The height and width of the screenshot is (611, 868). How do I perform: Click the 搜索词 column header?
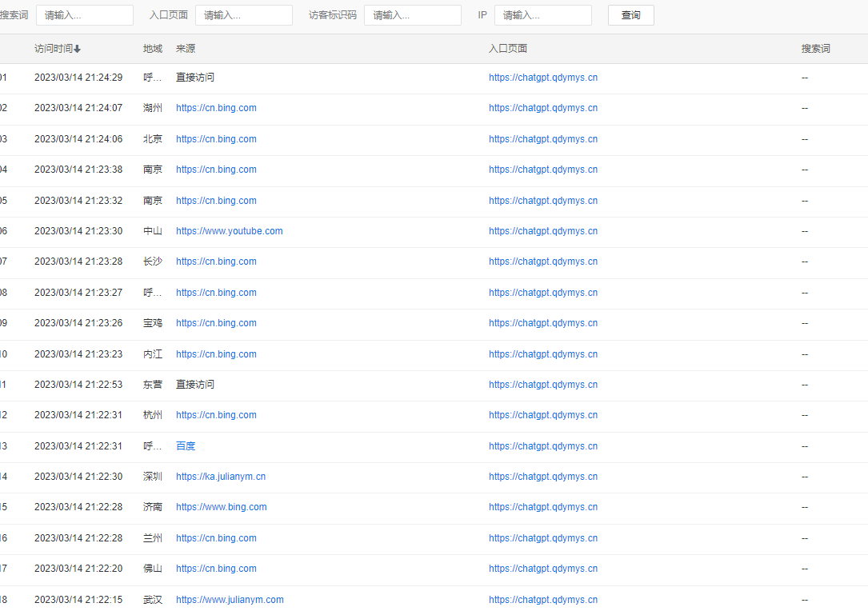coord(815,49)
